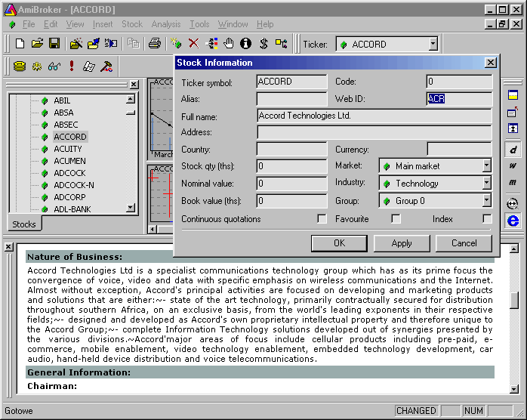
Task: Check the Index checkbox
Action: pos(487,219)
